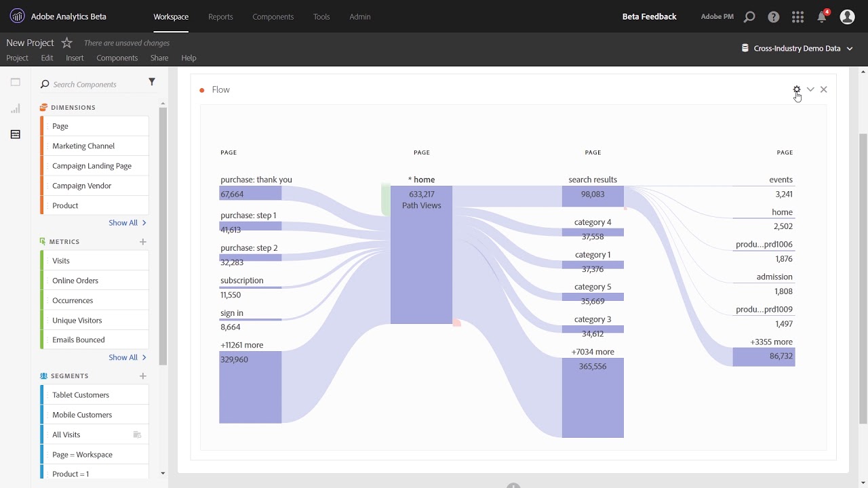Click the search magnifier in the top header
The height and width of the screenshot is (488, 868).
(749, 16)
